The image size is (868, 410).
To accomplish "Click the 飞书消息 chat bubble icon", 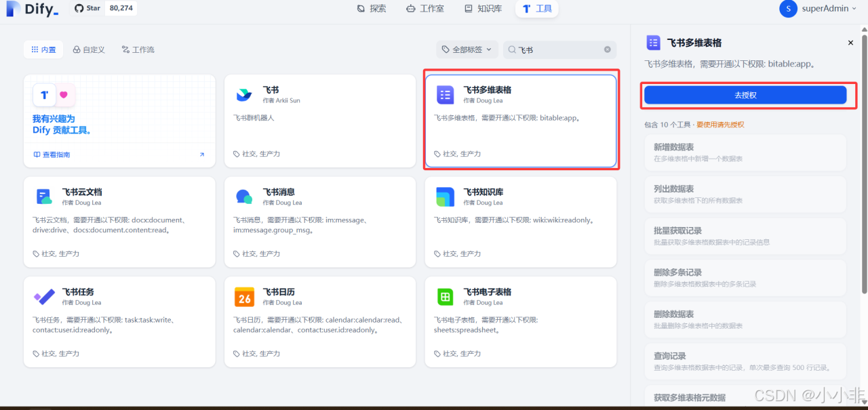I will click(244, 197).
